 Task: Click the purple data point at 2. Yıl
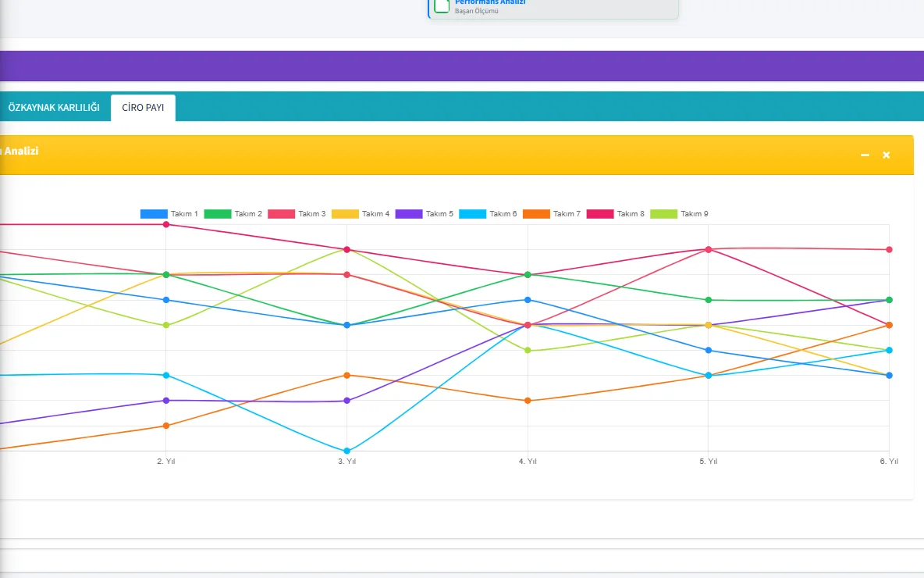[166, 401]
